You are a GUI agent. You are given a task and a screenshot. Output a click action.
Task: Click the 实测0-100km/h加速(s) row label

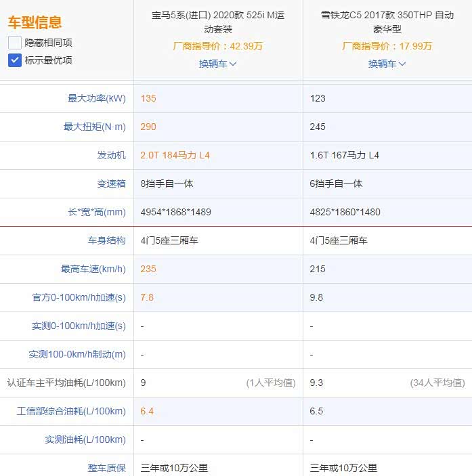79,326
